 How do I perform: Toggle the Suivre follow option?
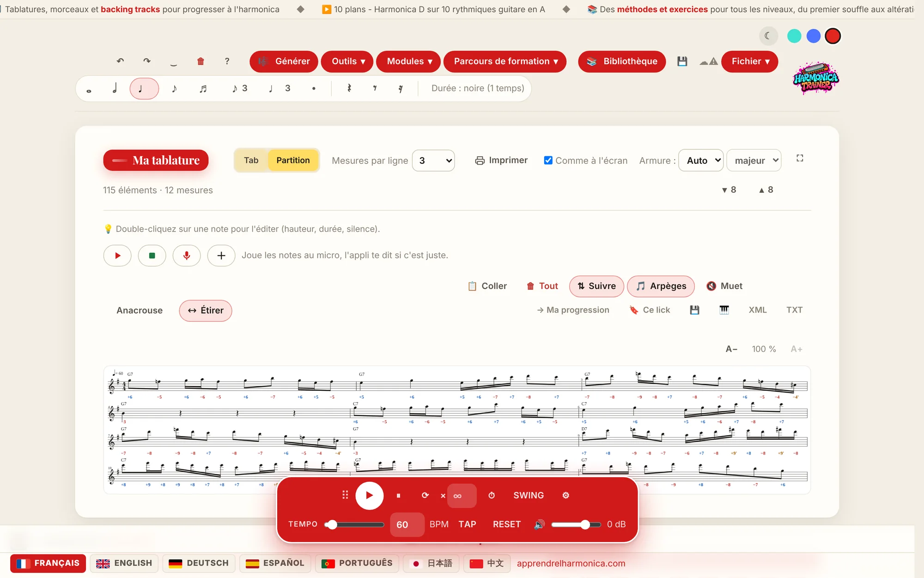click(596, 286)
